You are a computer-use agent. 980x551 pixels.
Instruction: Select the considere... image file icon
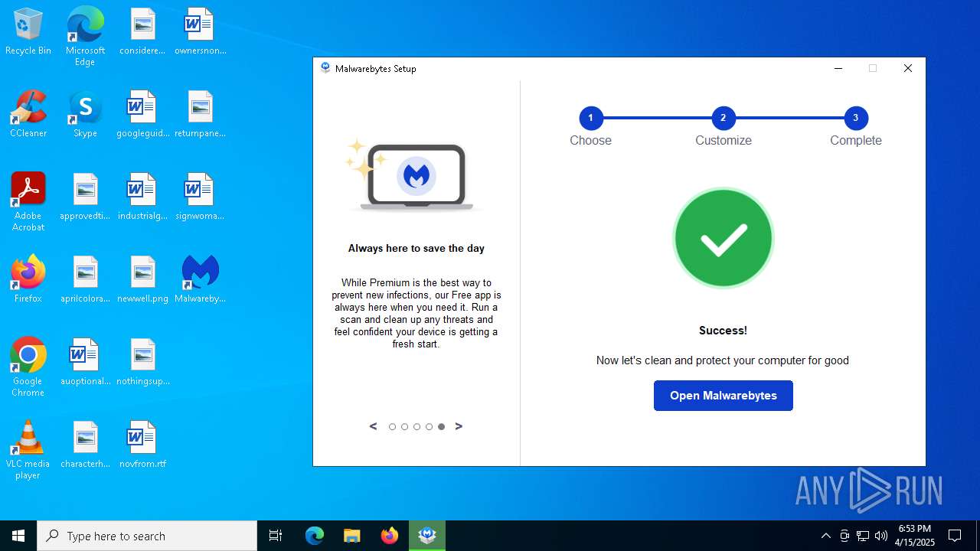click(x=142, y=32)
